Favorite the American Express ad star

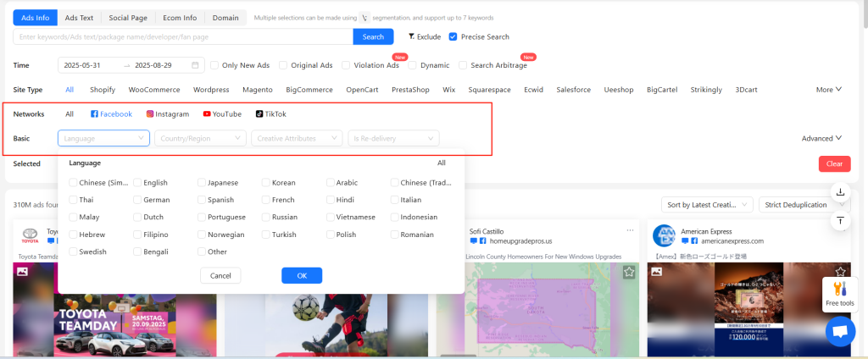(x=840, y=272)
